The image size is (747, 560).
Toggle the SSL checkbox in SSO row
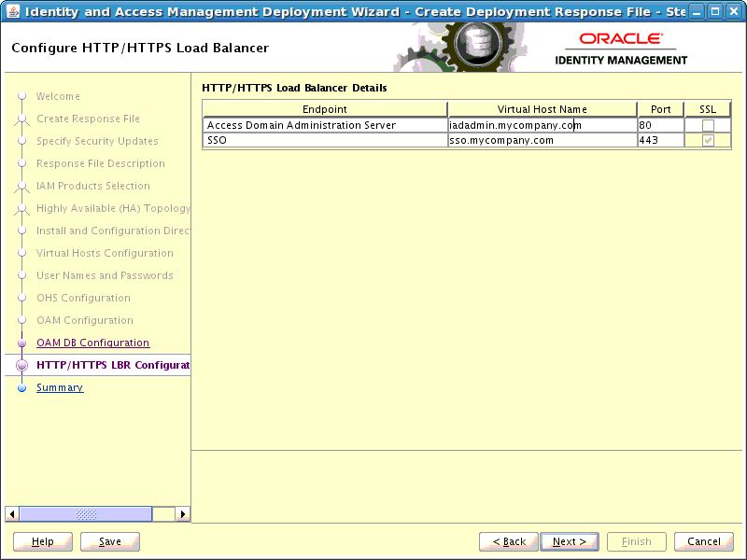[x=708, y=141]
